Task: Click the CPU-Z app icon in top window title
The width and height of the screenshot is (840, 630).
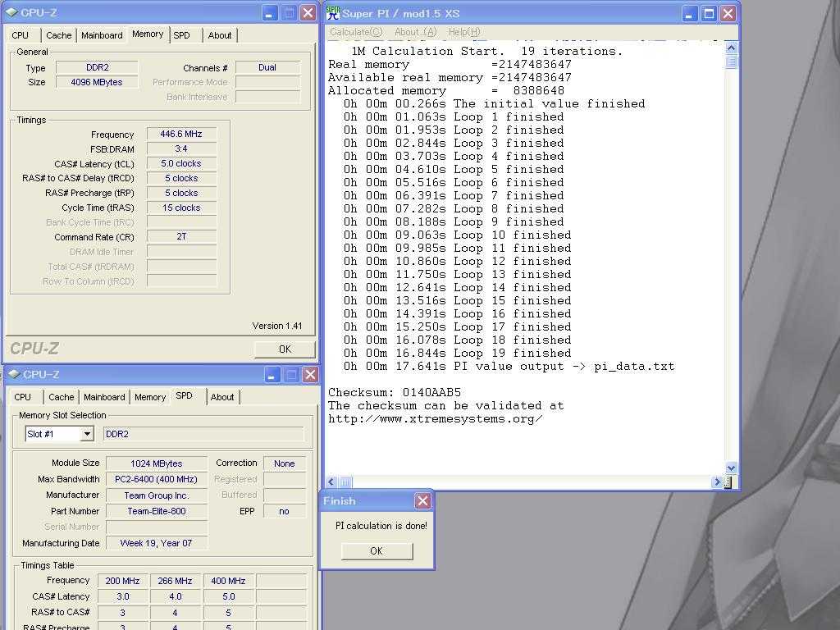Action: pyautogui.click(x=11, y=12)
